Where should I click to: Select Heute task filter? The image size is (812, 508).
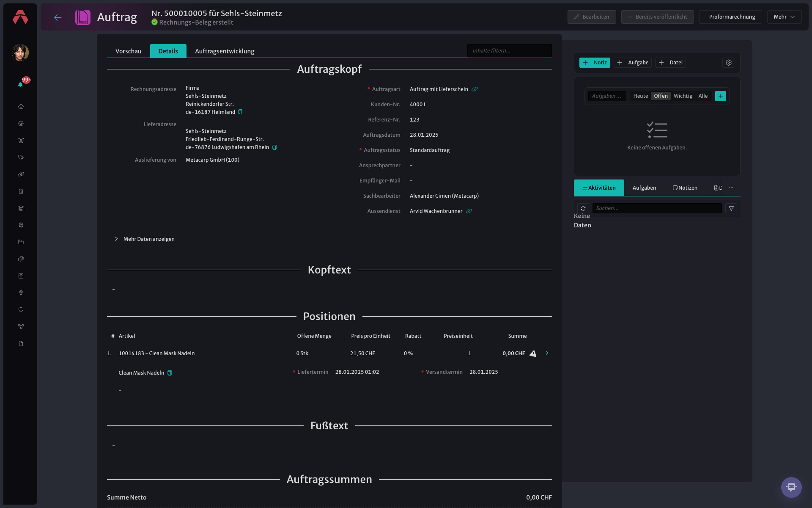[640, 96]
